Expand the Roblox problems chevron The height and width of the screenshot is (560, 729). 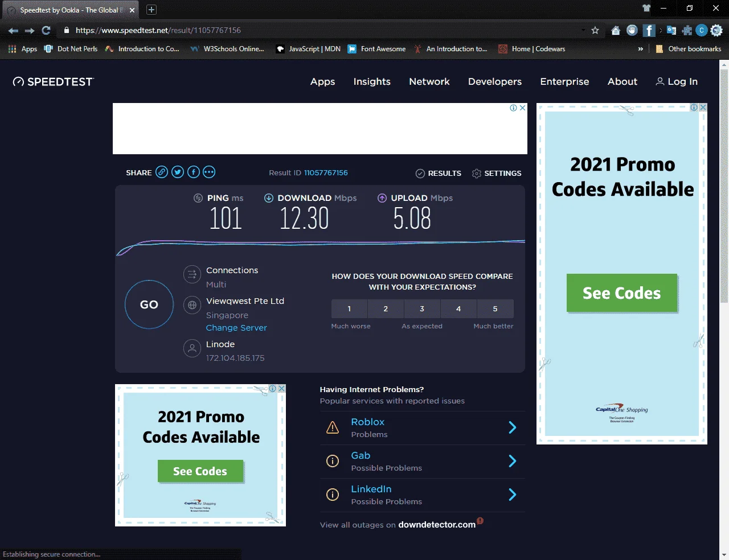click(513, 427)
